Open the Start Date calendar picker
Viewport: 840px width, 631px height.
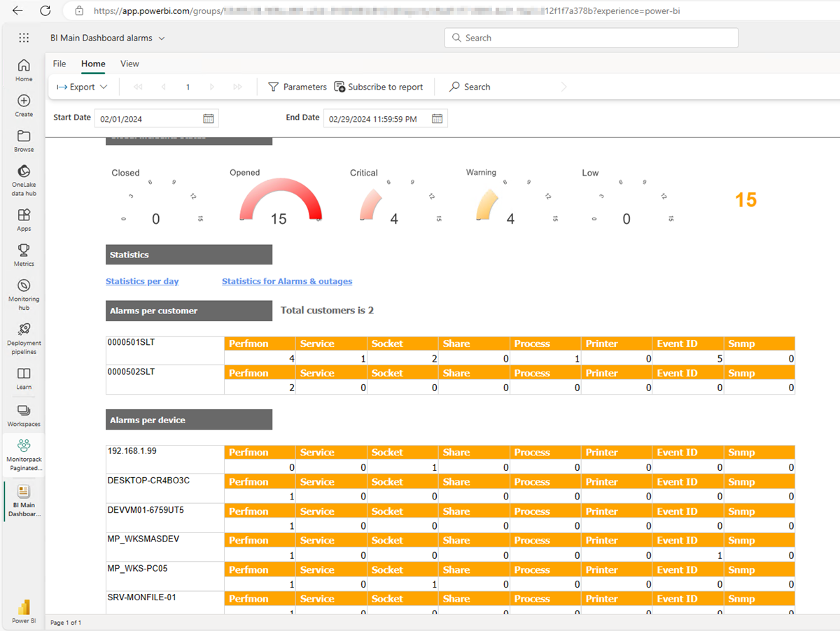(x=208, y=119)
